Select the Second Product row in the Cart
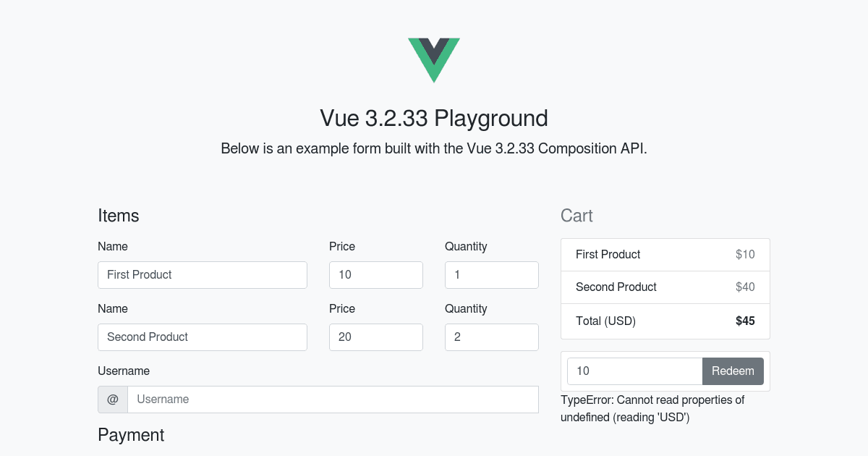 point(665,287)
